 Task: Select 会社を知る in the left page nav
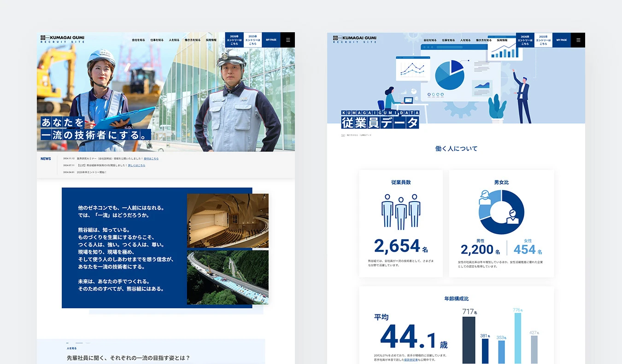(138, 40)
